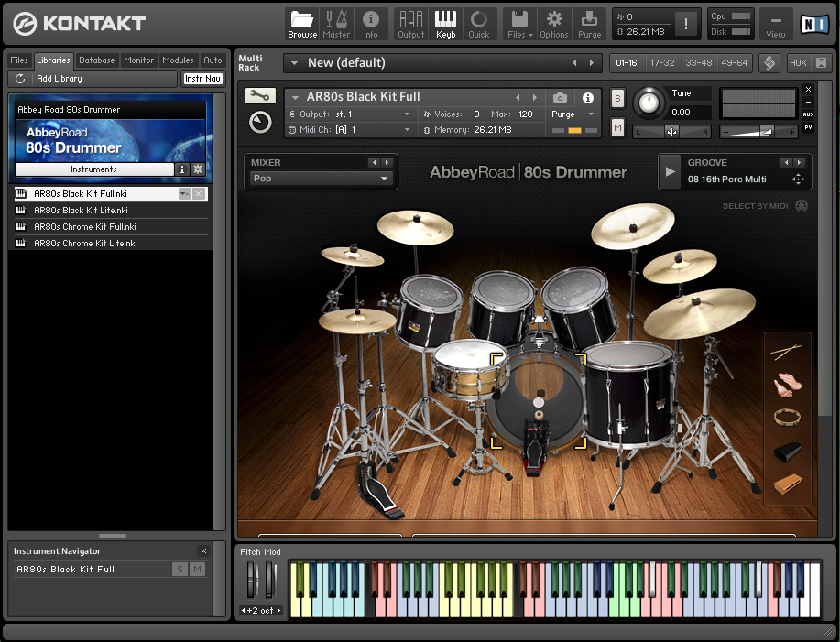Open AR80s Black Kit Full instrument dropdown
The width and height of the screenshot is (840, 642).
pyautogui.click(x=295, y=97)
